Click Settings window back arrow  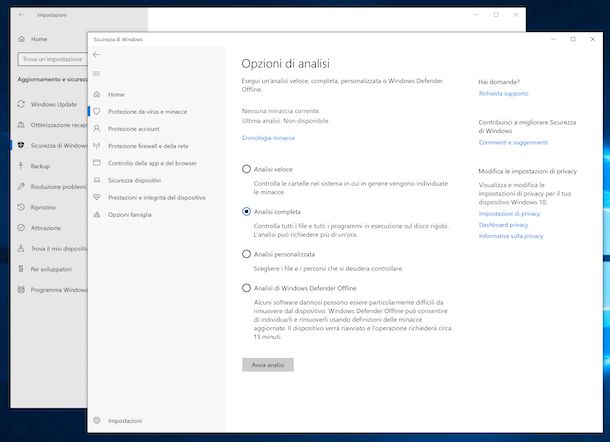(21, 15)
